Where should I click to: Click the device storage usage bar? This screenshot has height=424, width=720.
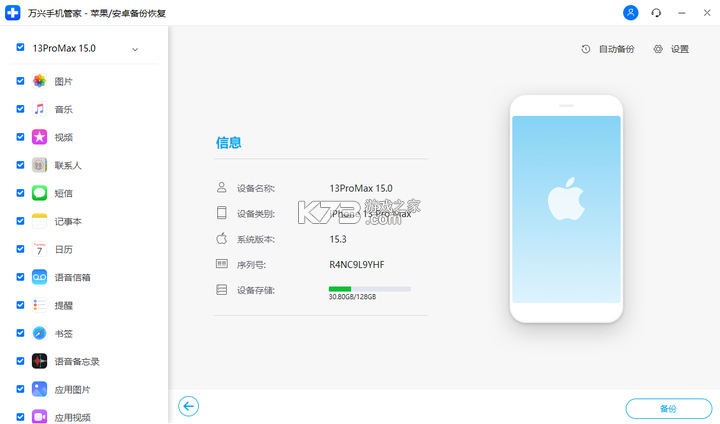click(x=370, y=289)
